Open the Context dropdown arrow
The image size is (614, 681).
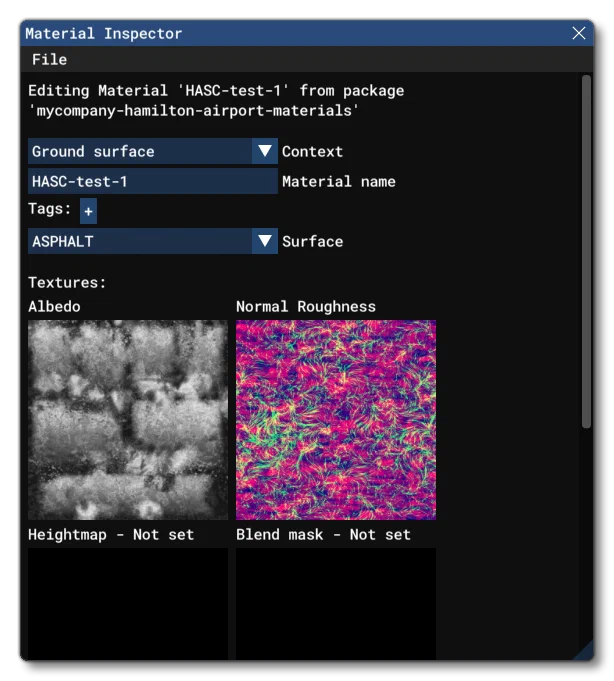(x=264, y=151)
